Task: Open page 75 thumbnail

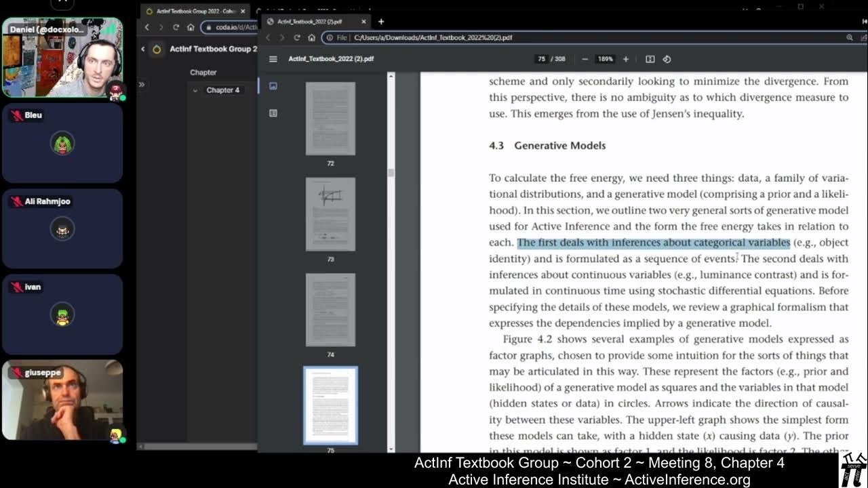Action: click(330, 405)
